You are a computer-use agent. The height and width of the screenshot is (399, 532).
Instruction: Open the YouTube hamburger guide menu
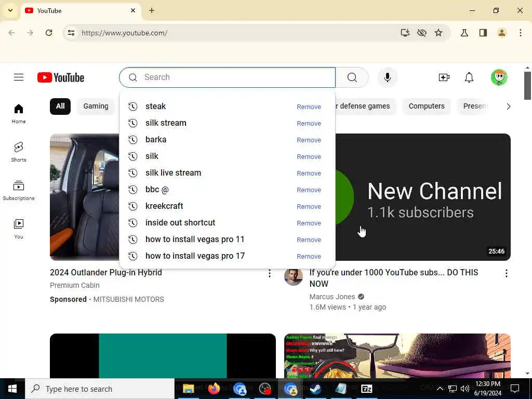pyautogui.click(x=19, y=77)
